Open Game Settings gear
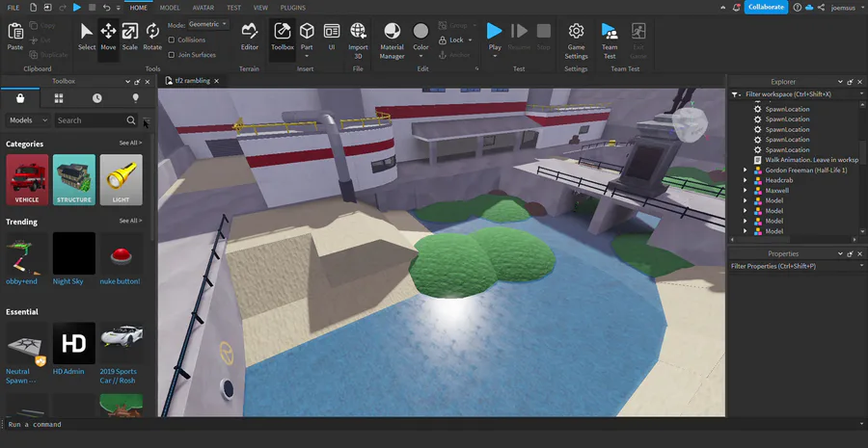This screenshot has height=448, width=868. [x=577, y=39]
